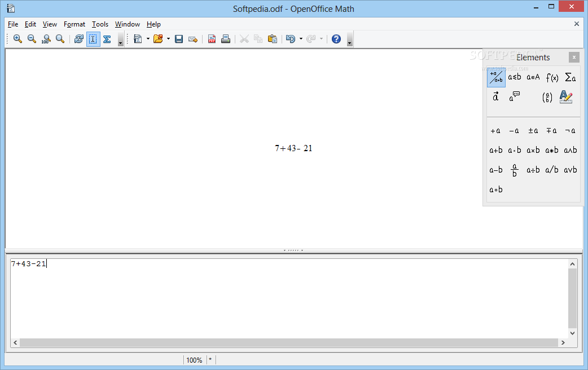
Task: Select the Set Operations a∈A category
Action: [533, 78]
